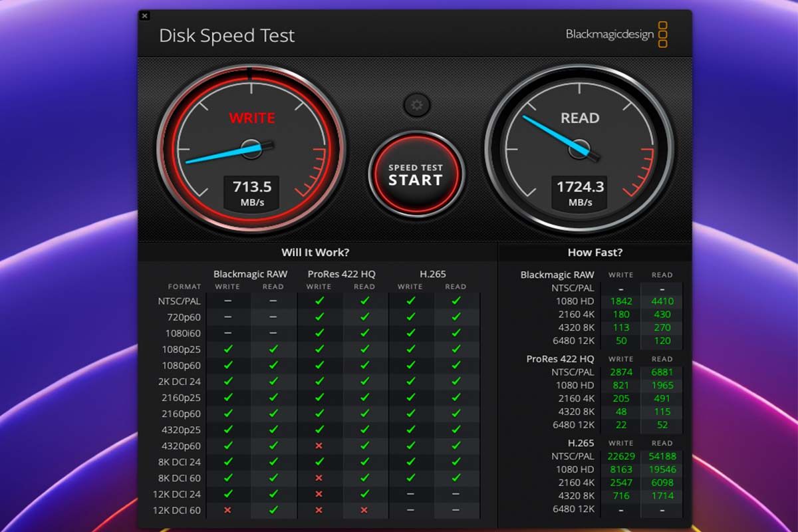Select the H.265 NTSC/PAL write value 22629
798x532 pixels.
[x=620, y=456]
